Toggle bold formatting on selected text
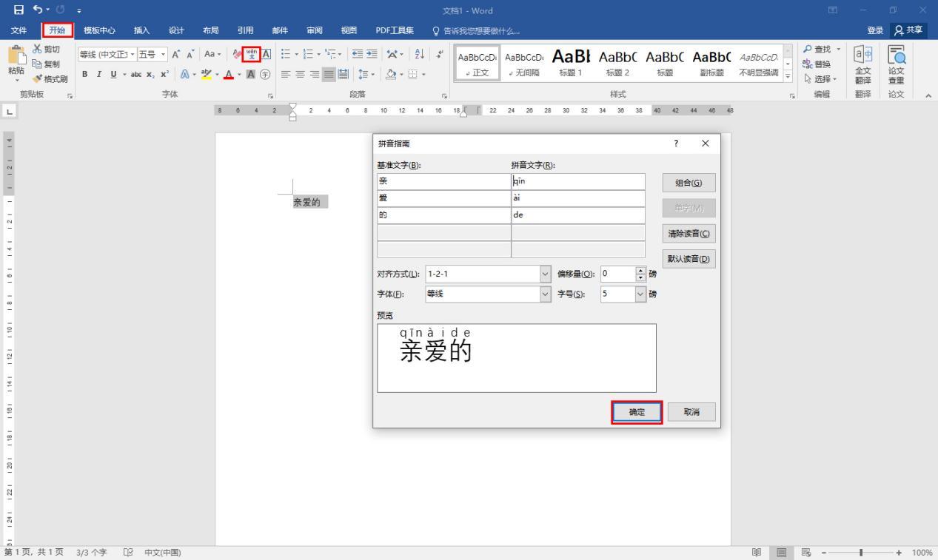 [x=84, y=74]
